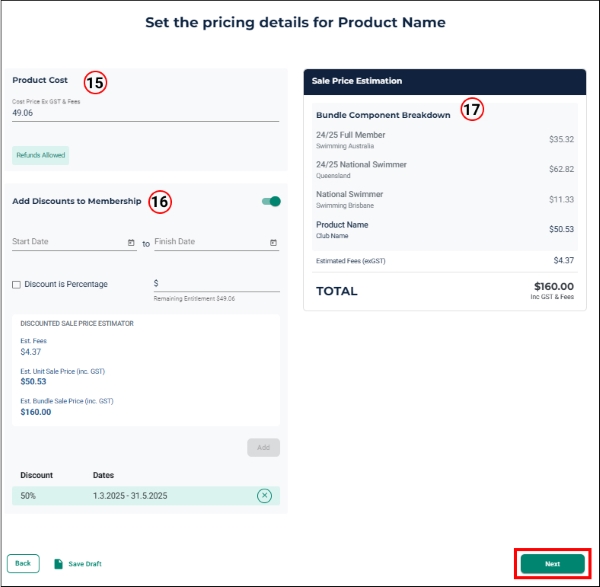Screen dimensions: 600x587
Task: Open the Finish Date calendar picker icon
Action: (x=273, y=243)
